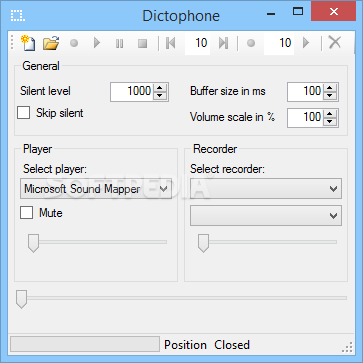Click the Silent level value field

(x=132, y=91)
